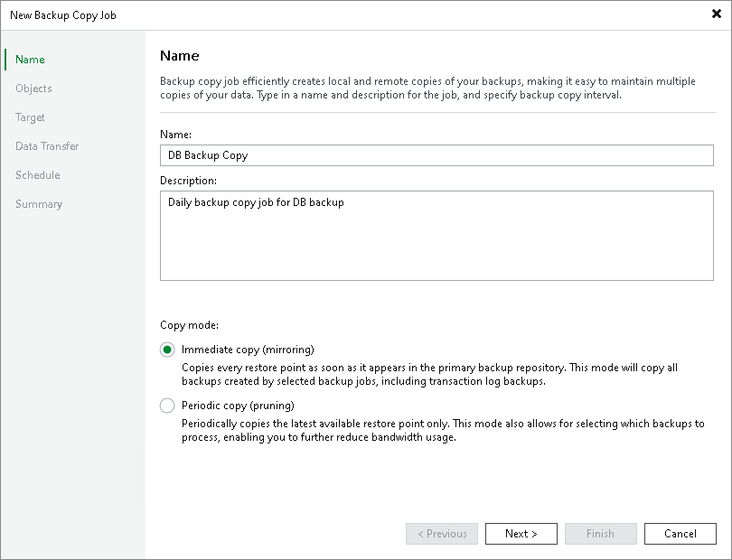Open the Schedule step

[x=37, y=174]
